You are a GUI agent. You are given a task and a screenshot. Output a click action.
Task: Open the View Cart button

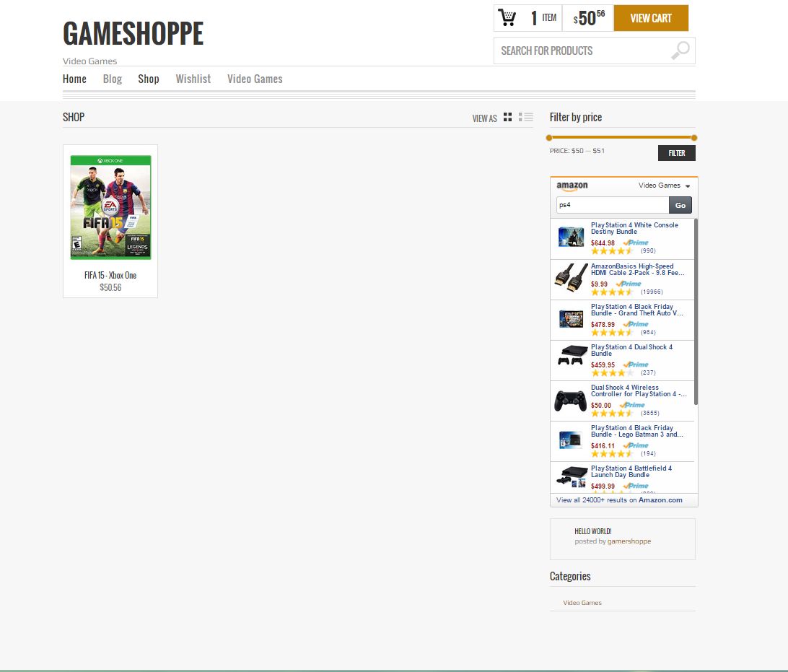(x=651, y=18)
